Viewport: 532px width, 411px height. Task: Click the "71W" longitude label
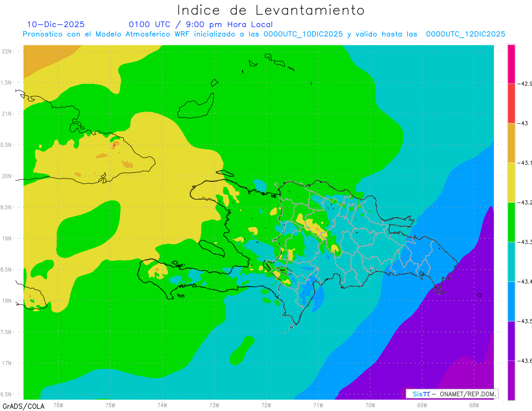[x=318, y=405]
